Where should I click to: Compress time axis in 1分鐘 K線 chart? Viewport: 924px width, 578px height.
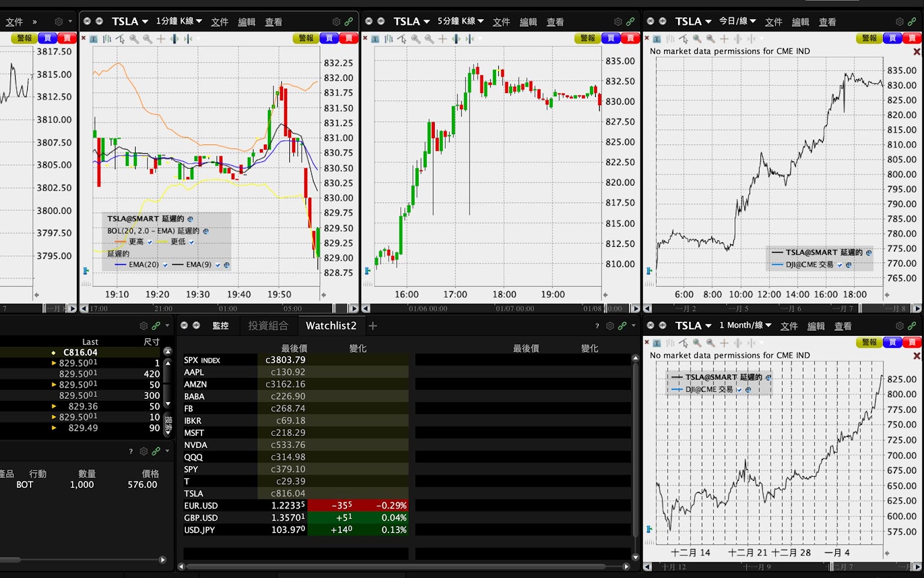tap(188, 39)
